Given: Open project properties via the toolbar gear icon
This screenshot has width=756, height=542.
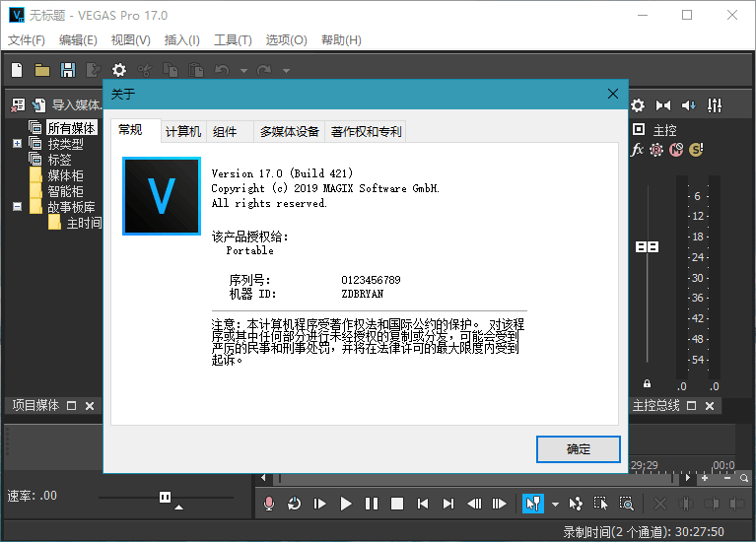Looking at the screenshot, I should click(x=119, y=70).
